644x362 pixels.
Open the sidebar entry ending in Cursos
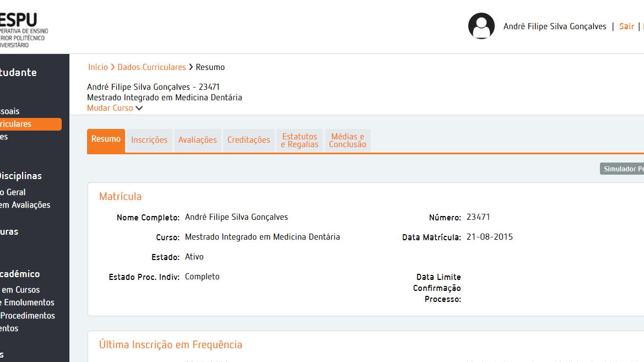coord(20,290)
